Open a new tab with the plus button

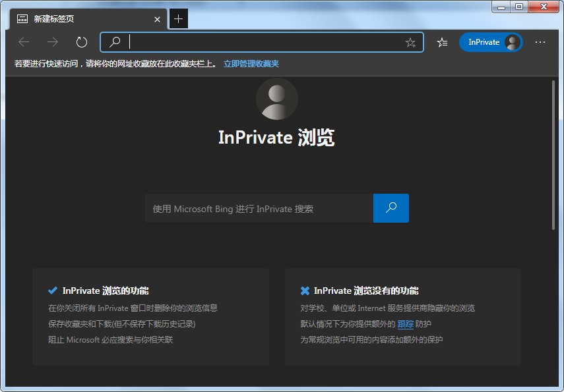click(178, 19)
